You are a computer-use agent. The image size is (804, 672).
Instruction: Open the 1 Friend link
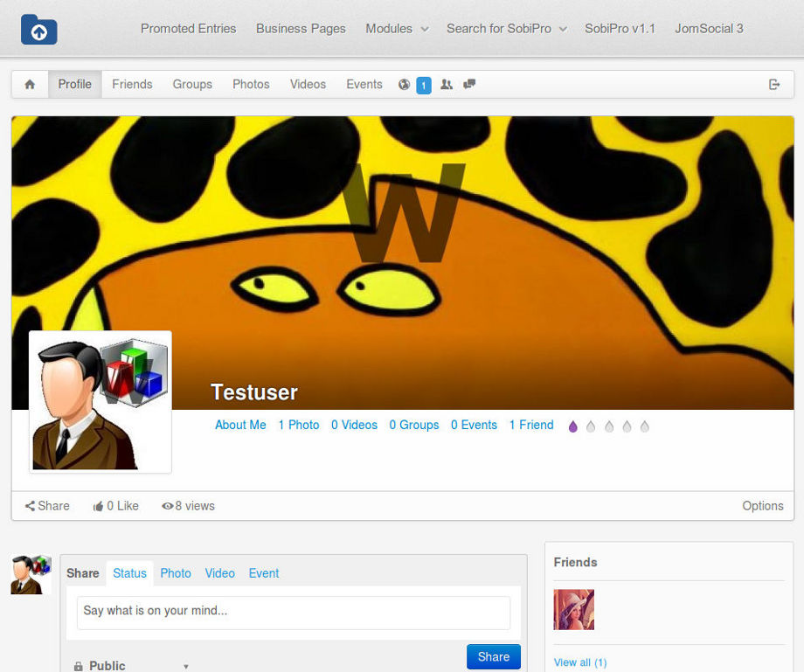tap(531, 425)
